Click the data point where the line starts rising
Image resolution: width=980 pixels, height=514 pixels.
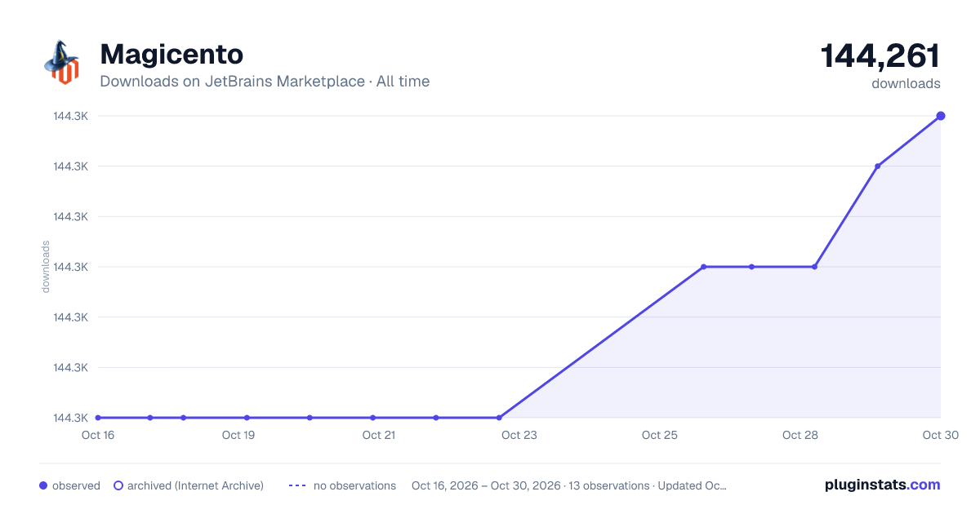[x=499, y=418]
